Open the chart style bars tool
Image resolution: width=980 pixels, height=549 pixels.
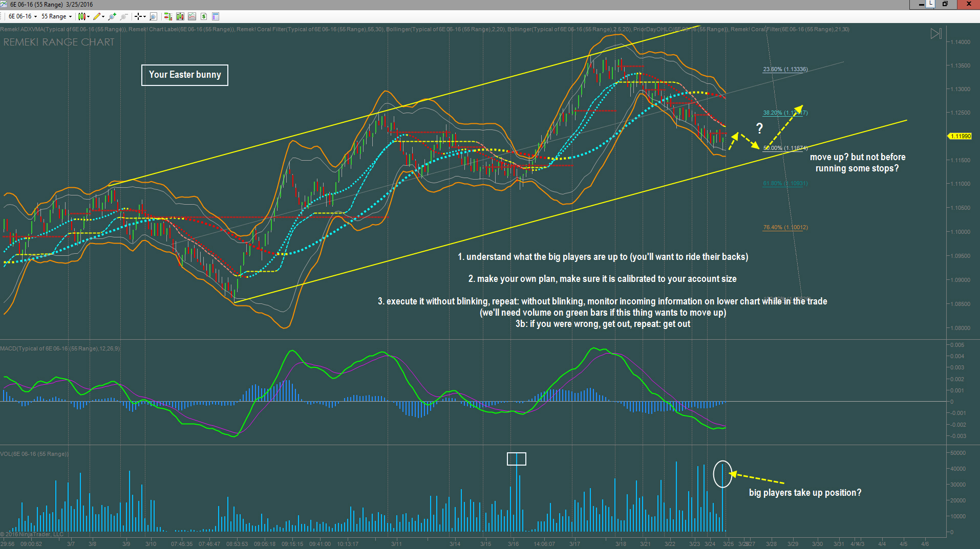81,16
